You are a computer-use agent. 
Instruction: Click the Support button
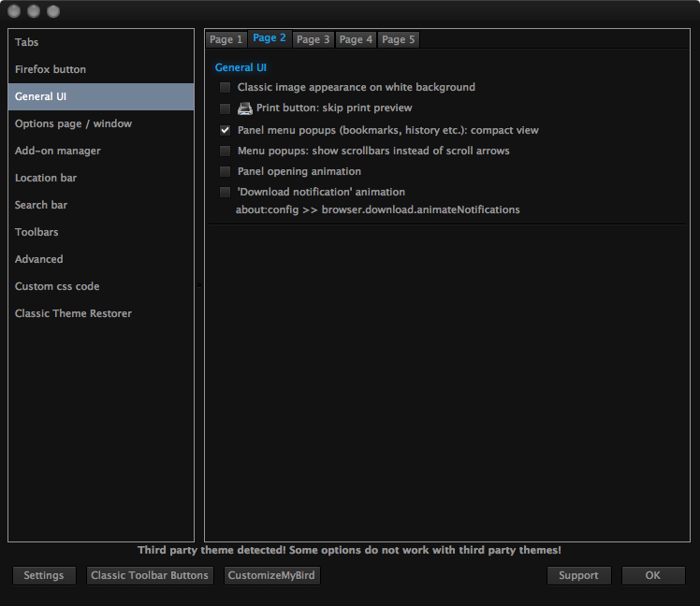point(578,576)
